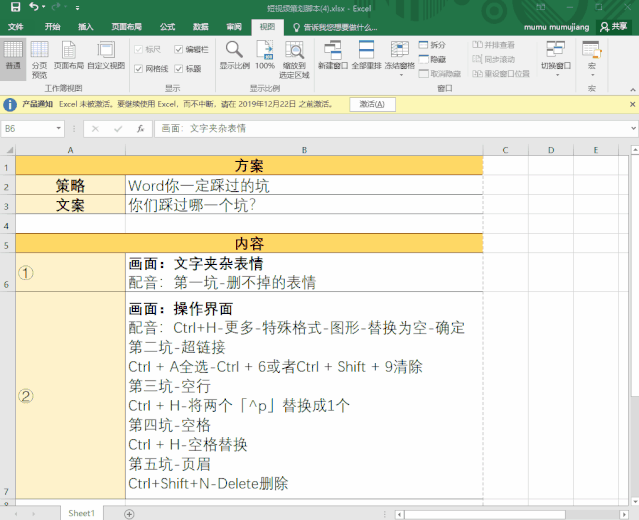Click Arrange All (全部重排)
The image size is (639, 520).
(x=366, y=56)
